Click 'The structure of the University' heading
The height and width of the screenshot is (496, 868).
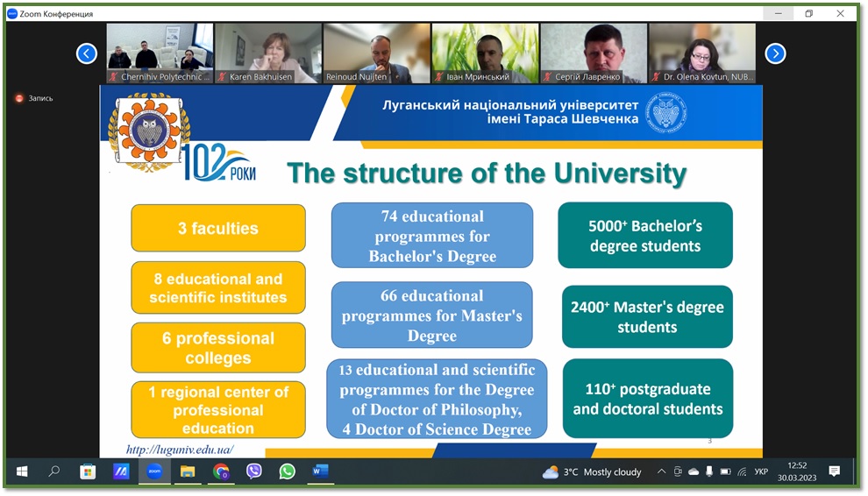(487, 174)
